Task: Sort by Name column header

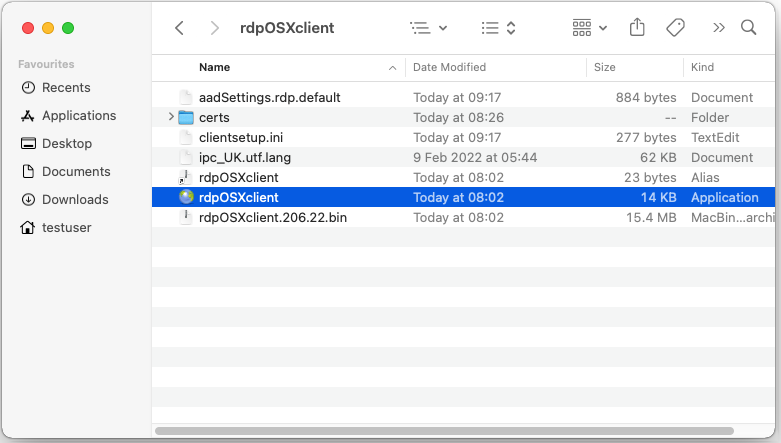Action: 214,67
